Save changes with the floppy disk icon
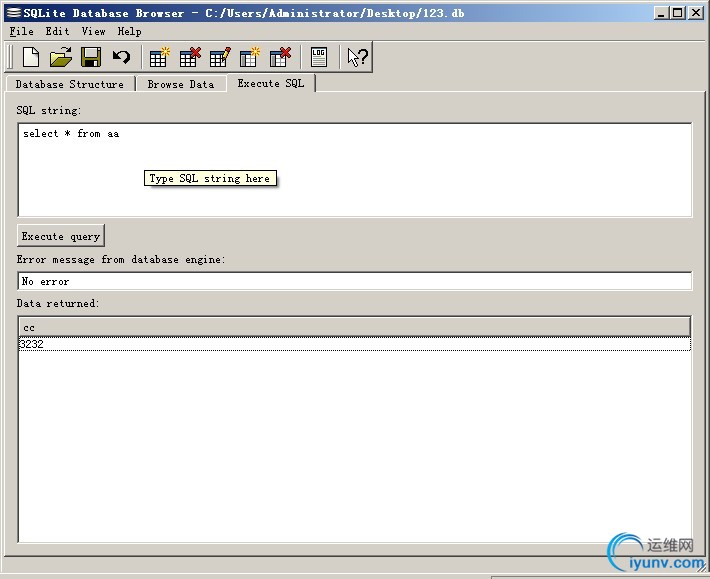The image size is (710, 579). click(x=91, y=57)
